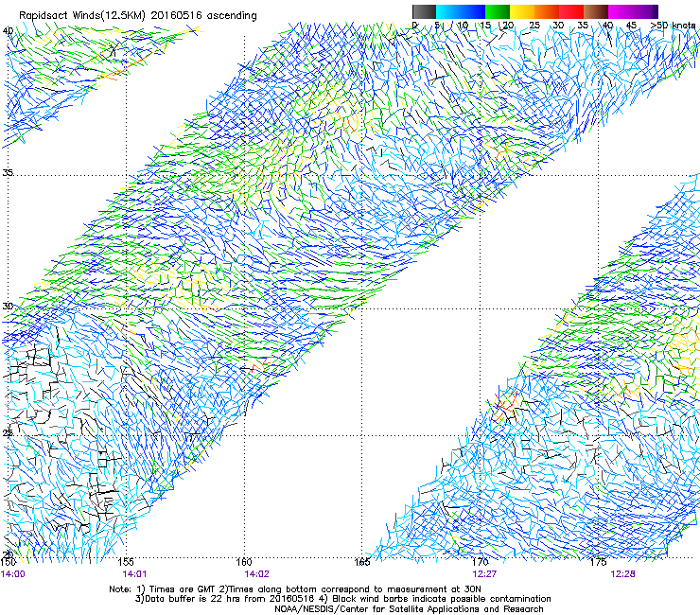Click the green 15-20 knots color segment

(x=498, y=11)
